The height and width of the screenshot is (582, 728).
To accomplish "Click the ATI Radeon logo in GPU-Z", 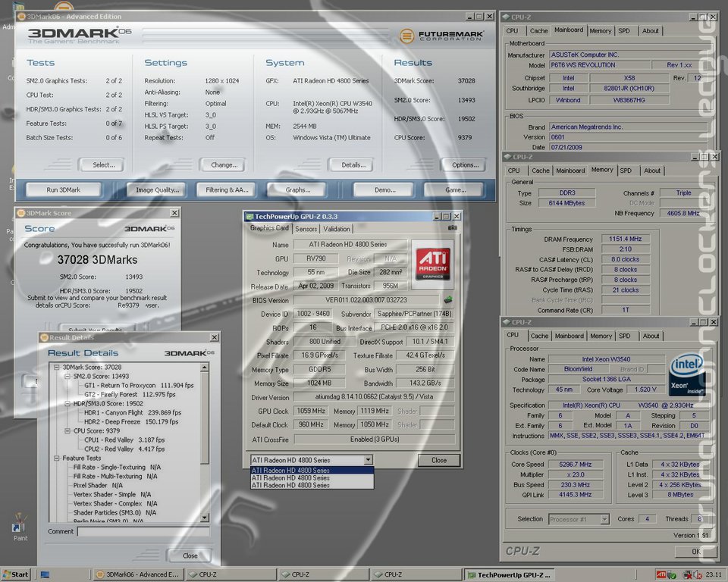I will pyautogui.click(x=433, y=264).
